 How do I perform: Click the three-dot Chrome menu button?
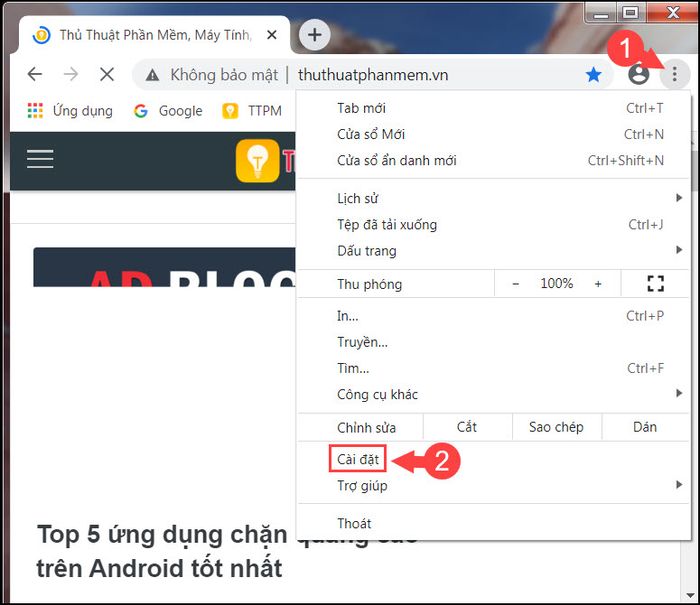(x=675, y=74)
